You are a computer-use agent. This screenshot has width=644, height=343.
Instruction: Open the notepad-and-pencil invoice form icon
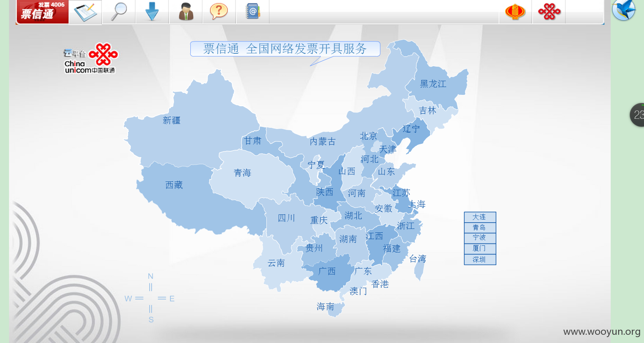(x=85, y=12)
